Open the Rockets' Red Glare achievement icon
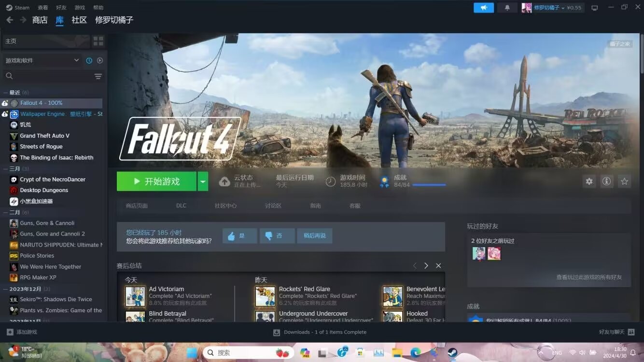644x362 pixels. click(265, 296)
